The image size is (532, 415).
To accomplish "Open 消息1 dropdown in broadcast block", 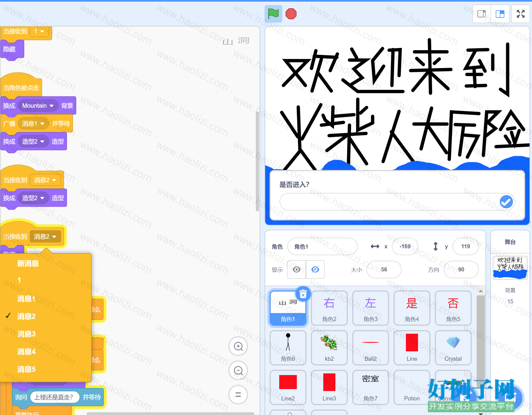I will coord(33,124).
